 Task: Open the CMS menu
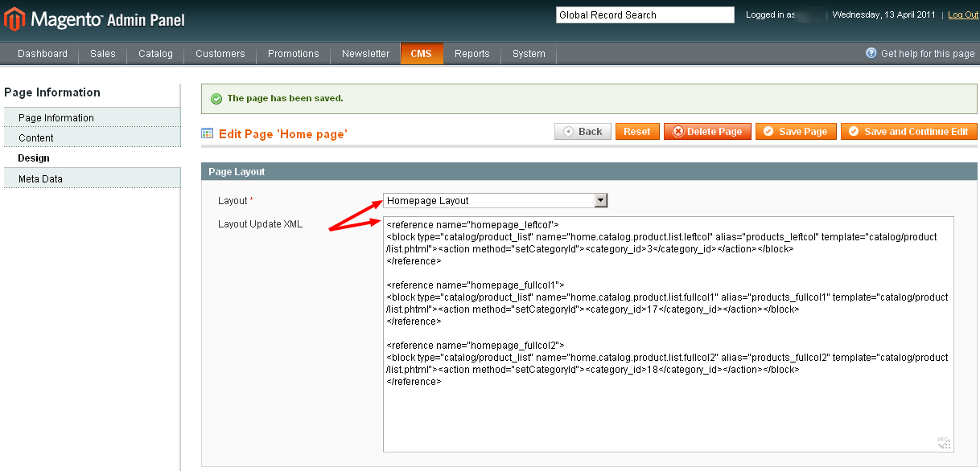[x=421, y=54]
